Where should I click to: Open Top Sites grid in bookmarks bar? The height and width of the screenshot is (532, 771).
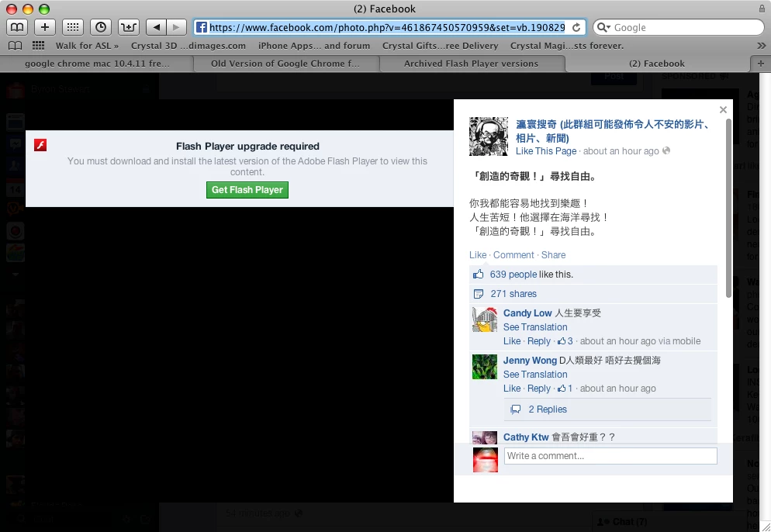click(x=38, y=46)
